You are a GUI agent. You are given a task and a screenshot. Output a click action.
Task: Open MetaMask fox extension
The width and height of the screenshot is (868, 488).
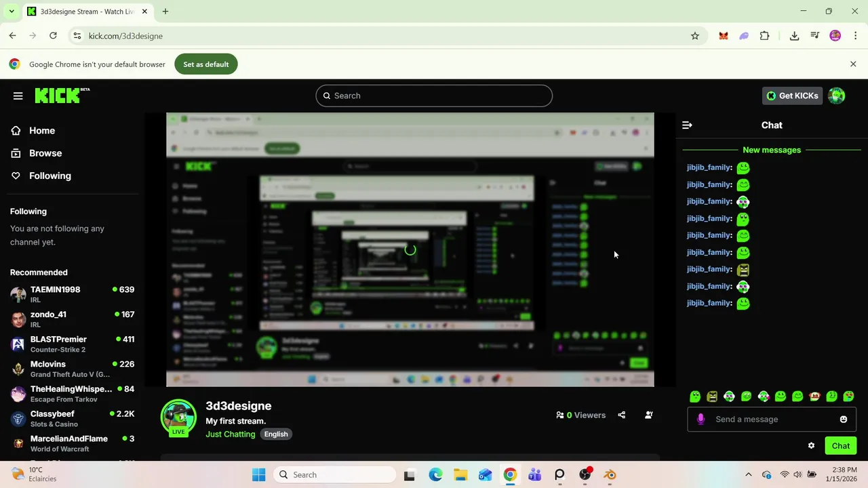(x=724, y=36)
